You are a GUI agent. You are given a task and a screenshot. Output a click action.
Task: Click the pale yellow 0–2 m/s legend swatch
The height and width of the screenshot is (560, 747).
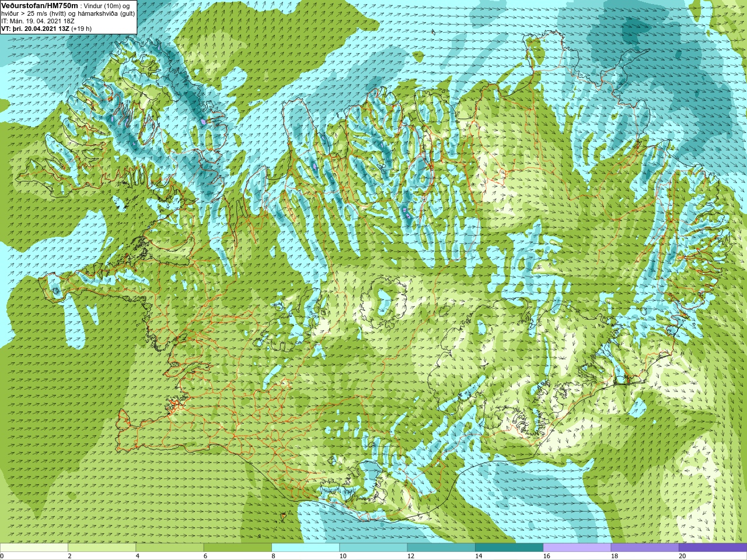[x=34, y=548]
